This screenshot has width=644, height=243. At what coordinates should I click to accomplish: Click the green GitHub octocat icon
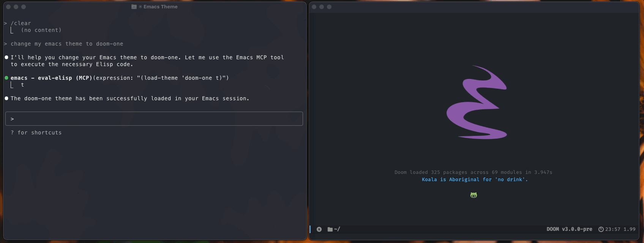click(474, 195)
